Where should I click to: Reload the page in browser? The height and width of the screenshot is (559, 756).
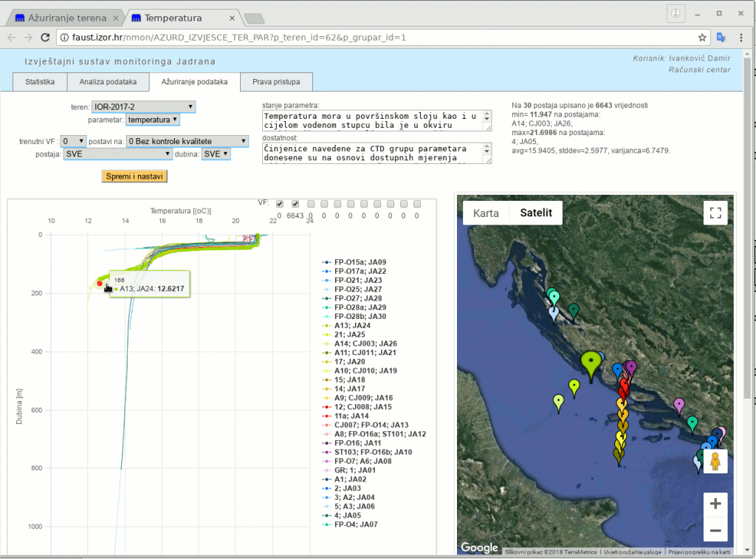(45, 37)
